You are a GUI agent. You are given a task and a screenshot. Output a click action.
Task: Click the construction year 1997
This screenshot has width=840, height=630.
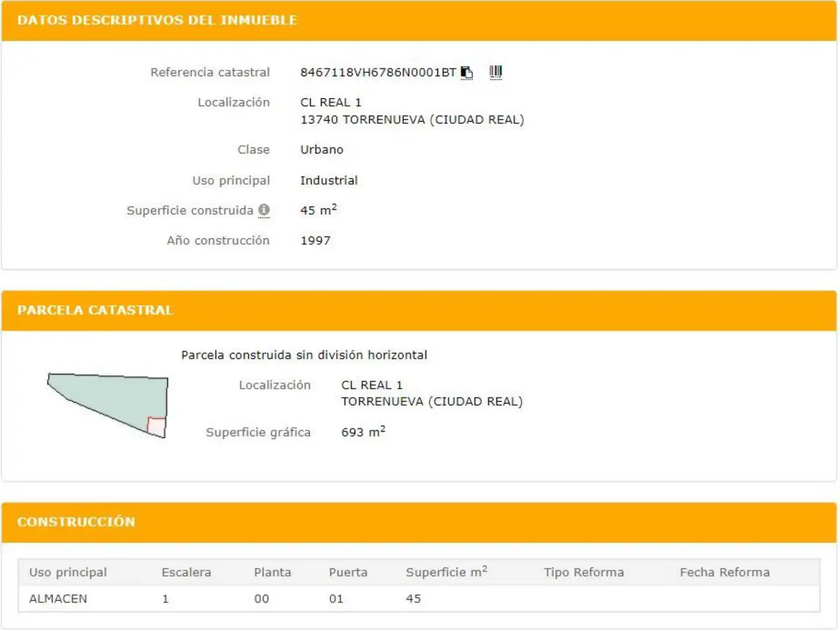coord(316,240)
